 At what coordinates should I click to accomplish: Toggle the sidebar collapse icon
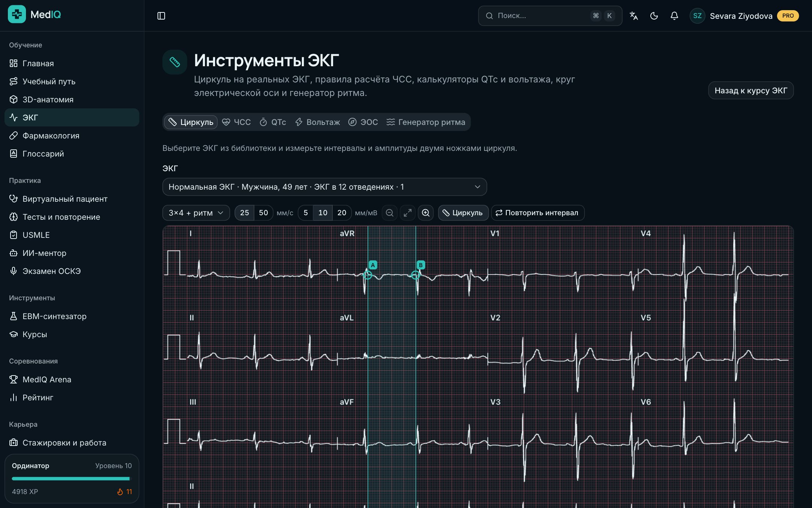tap(161, 16)
